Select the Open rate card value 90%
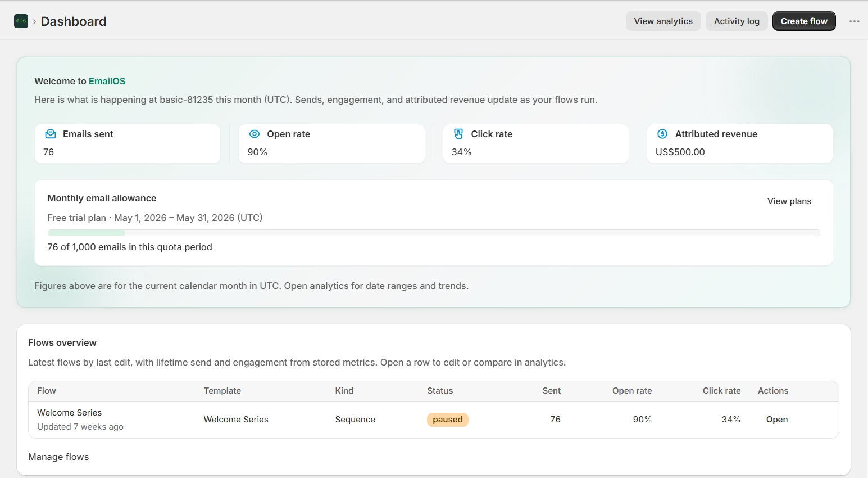Viewport: 868px width, 478px height. coord(257,152)
